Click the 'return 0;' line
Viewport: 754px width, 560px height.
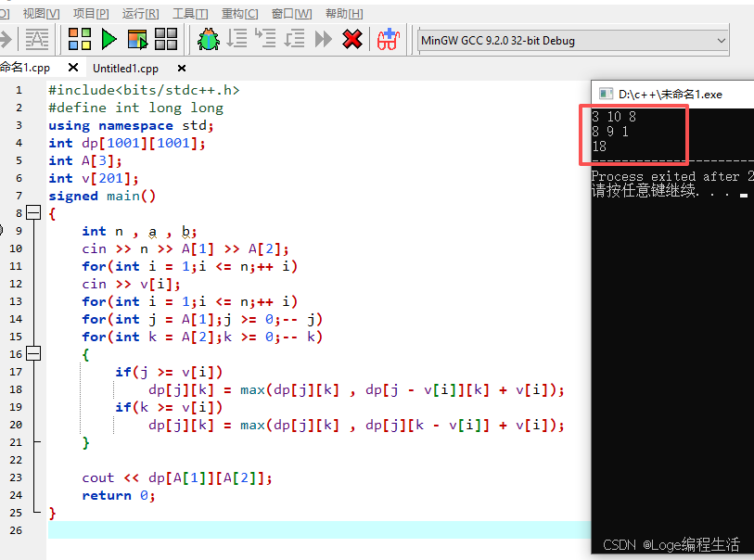[119, 496]
